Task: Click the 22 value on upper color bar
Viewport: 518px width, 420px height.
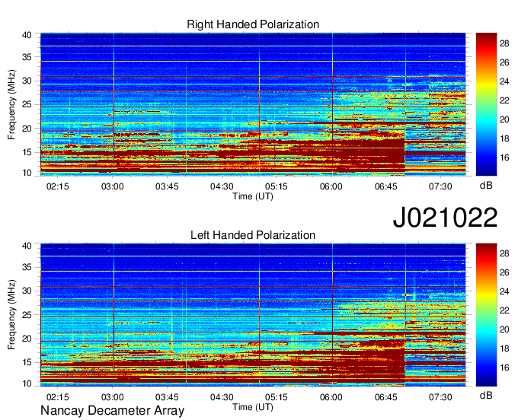Action: click(x=504, y=100)
